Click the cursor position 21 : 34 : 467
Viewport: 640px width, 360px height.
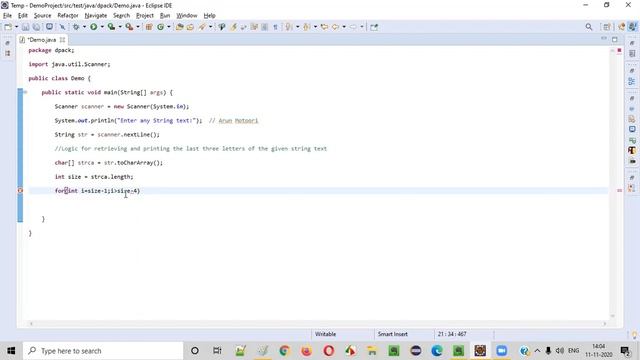[x=452, y=334]
